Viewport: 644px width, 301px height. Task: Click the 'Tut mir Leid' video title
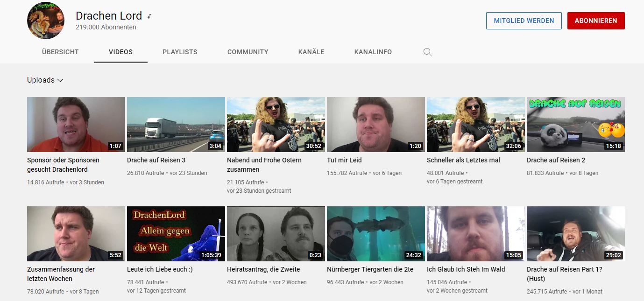[344, 160]
